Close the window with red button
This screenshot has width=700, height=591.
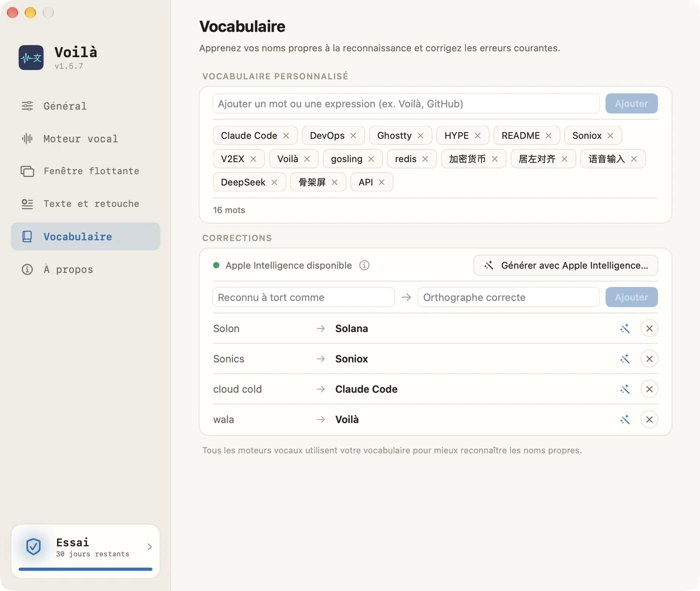[x=12, y=12]
